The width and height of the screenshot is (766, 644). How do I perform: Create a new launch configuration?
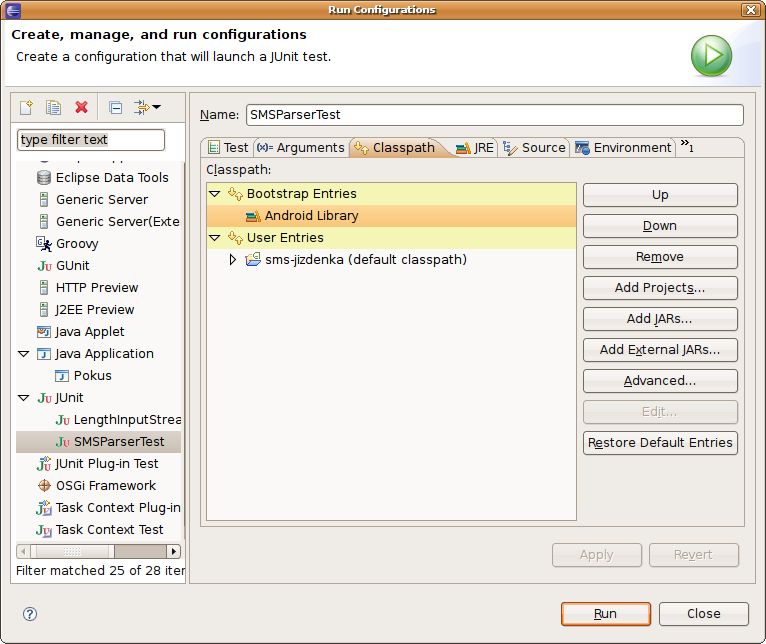[26, 107]
